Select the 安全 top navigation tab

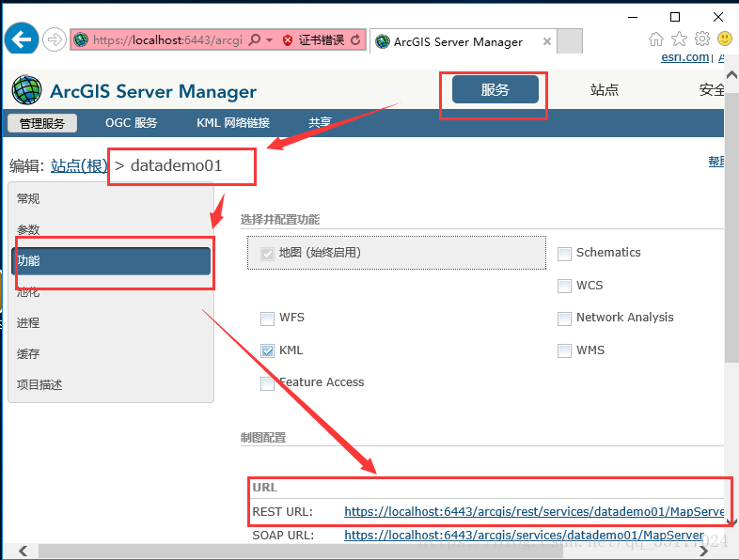[x=712, y=89]
